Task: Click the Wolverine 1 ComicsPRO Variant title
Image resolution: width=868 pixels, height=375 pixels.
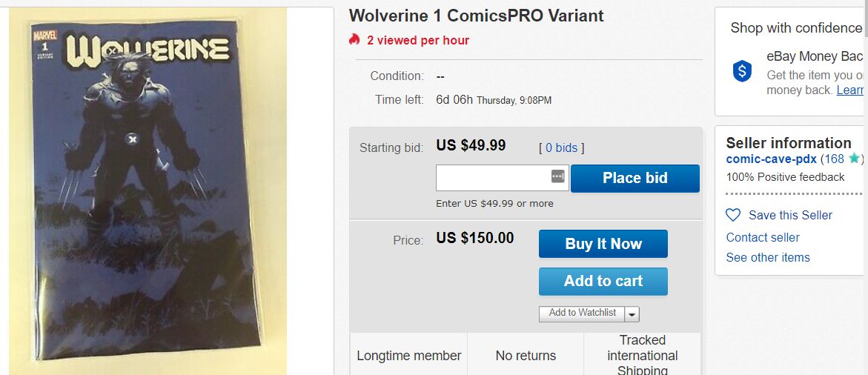Action: click(x=476, y=16)
